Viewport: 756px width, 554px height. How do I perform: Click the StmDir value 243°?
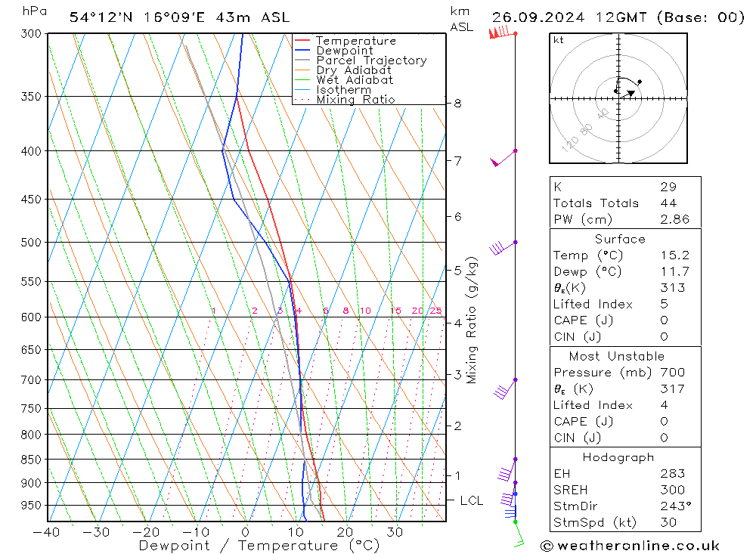(x=675, y=506)
